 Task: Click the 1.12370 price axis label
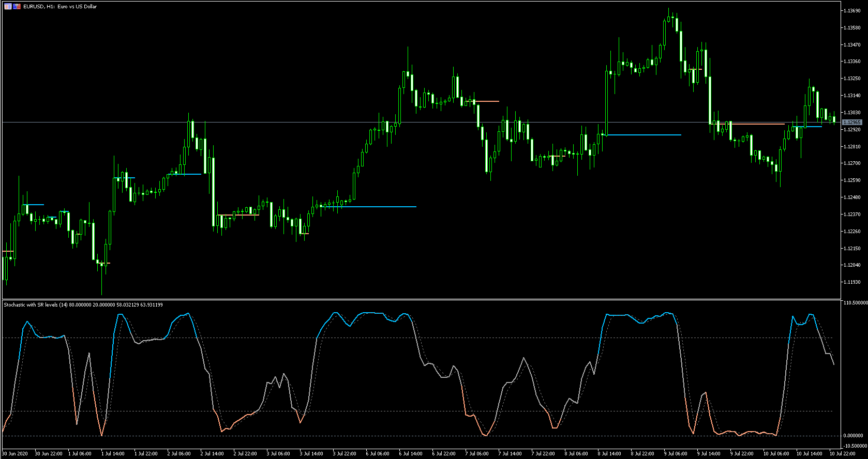(x=851, y=215)
